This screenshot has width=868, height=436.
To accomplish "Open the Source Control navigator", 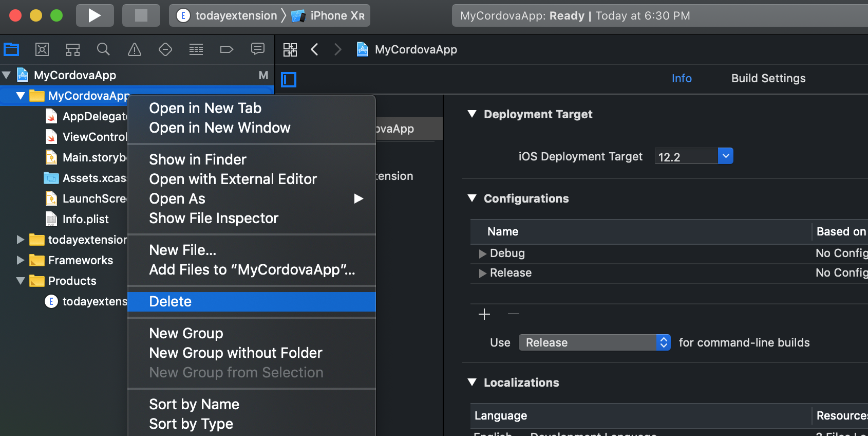I will pos(42,49).
